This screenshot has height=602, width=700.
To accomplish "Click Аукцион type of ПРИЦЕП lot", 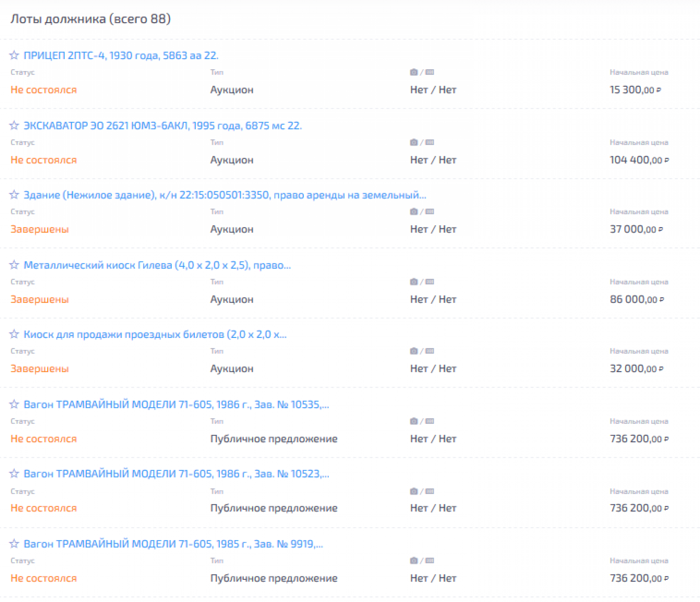I will tap(232, 90).
